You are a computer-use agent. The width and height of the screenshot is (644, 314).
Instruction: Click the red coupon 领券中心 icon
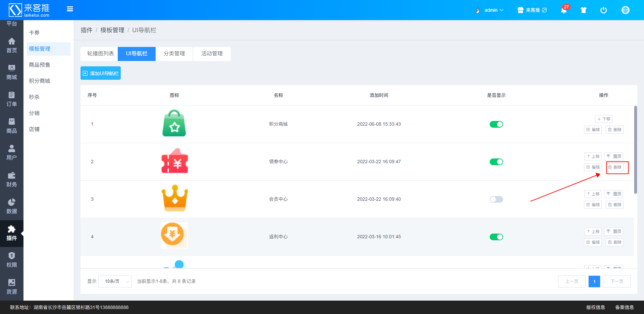(x=174, y=161)
